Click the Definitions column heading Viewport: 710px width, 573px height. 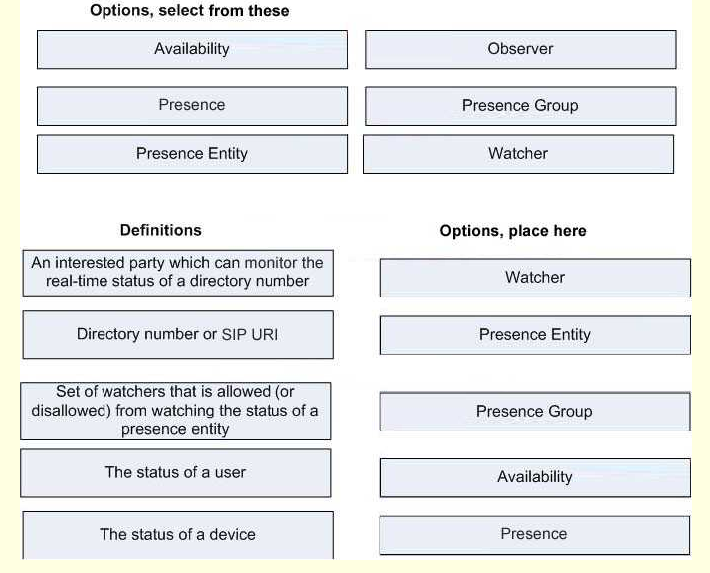[x=161, y=230]
